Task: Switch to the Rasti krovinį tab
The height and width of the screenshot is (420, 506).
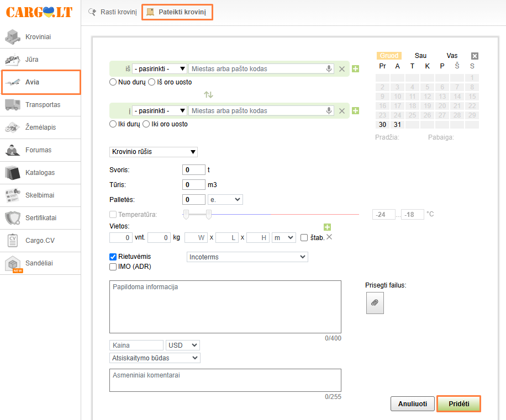Action: click(x=113, y=12)
